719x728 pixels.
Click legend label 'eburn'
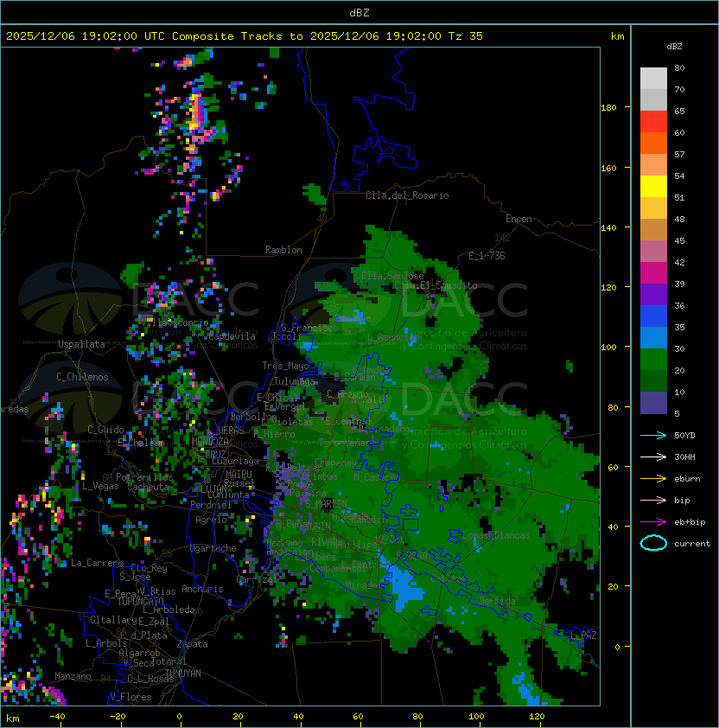click(687, 479)
